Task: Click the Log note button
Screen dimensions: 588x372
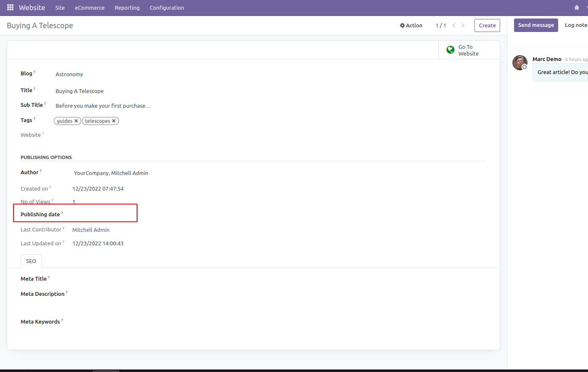Action: [576, 25]
